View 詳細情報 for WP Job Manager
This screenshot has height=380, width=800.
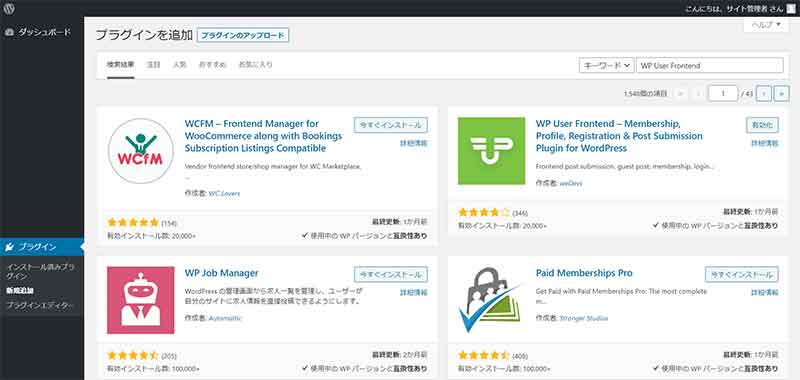coord(413,293)
